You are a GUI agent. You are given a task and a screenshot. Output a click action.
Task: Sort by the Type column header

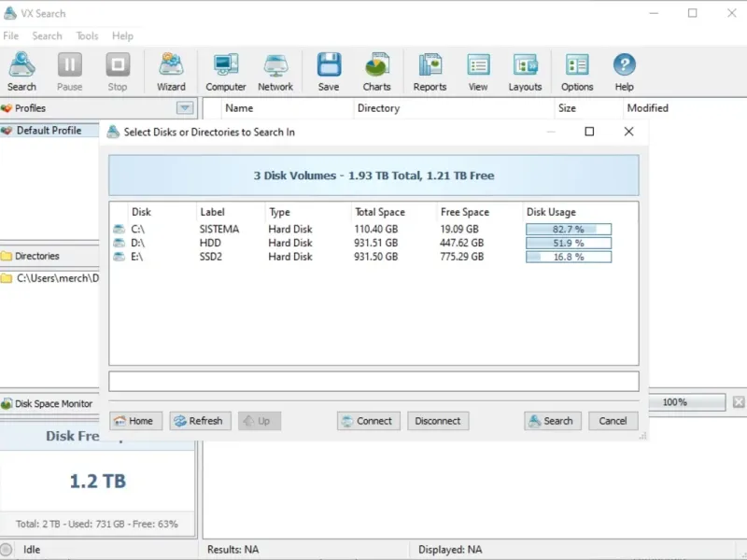[308, 212]
